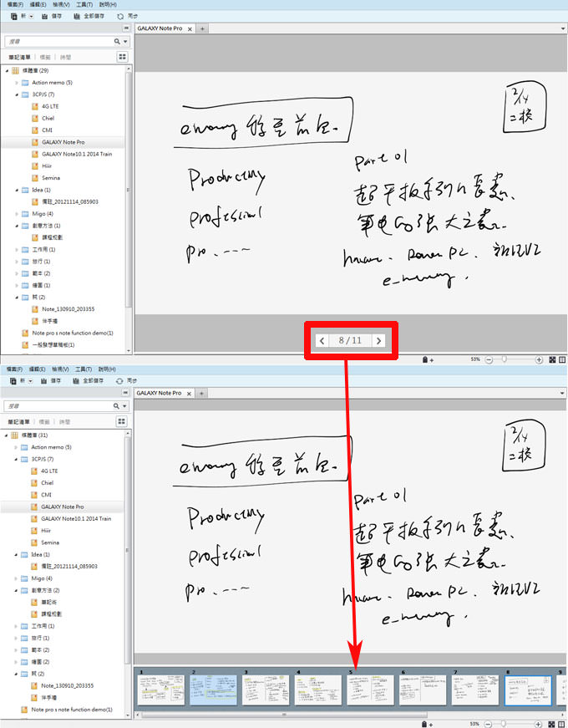The height and width of the screenshot is (728, 568).
Task: Toggle thumbnail grid view in upper window status bar
Action: point(553,359)
